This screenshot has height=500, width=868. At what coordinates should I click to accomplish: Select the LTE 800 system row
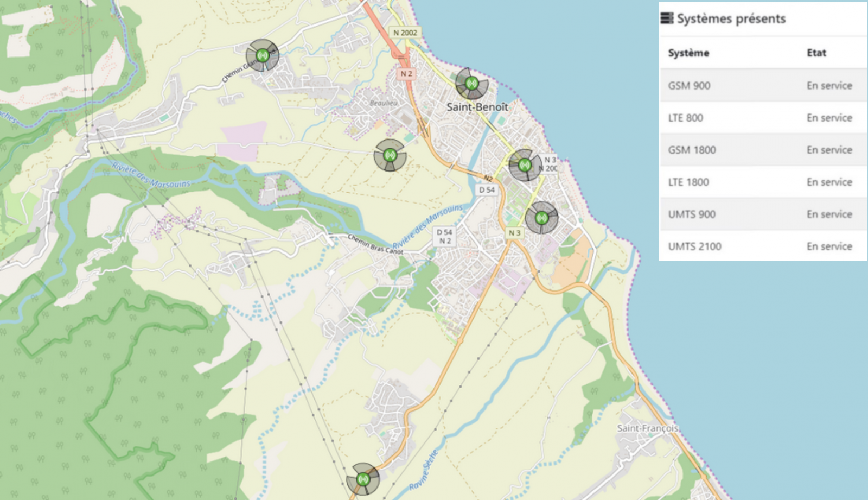coord(762,118)
